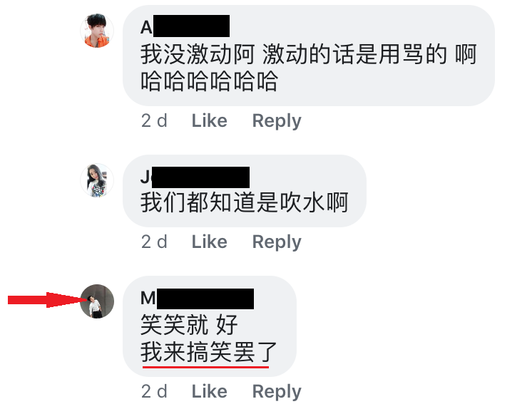Image resolution: width=532 pixels, height=404 pixels.
Task: Open profile name starting with M
Action: click(197, 299)
